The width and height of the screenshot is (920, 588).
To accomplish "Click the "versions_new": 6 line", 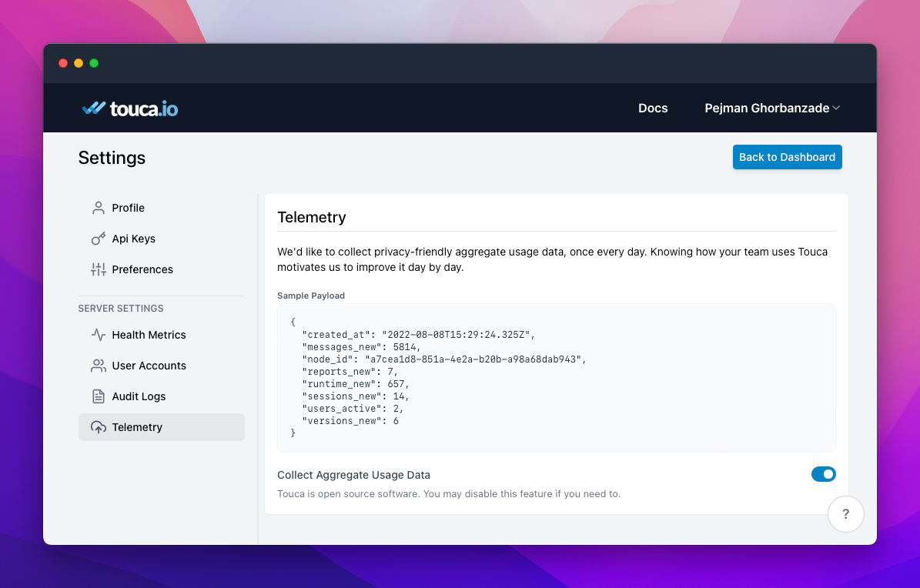I will 350,421.
